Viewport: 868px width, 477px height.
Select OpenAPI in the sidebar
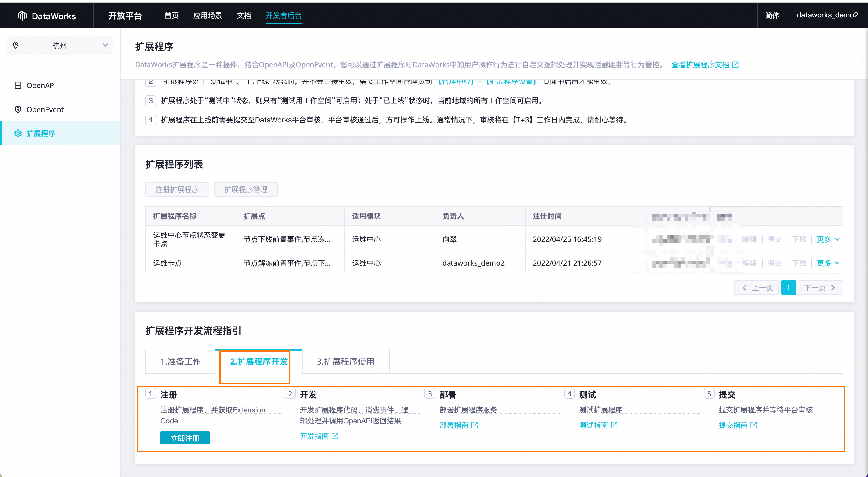[60, 85]
